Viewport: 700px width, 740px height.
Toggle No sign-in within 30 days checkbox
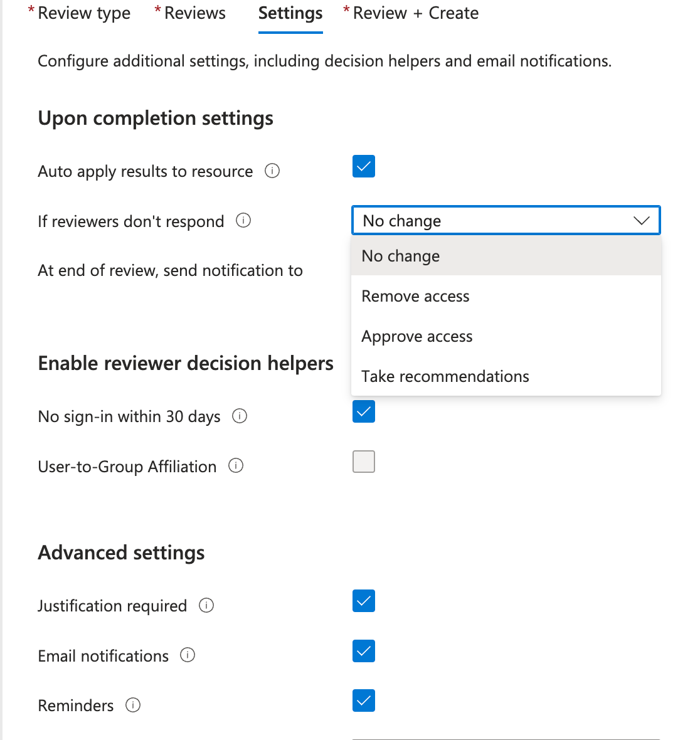(364, 412)
